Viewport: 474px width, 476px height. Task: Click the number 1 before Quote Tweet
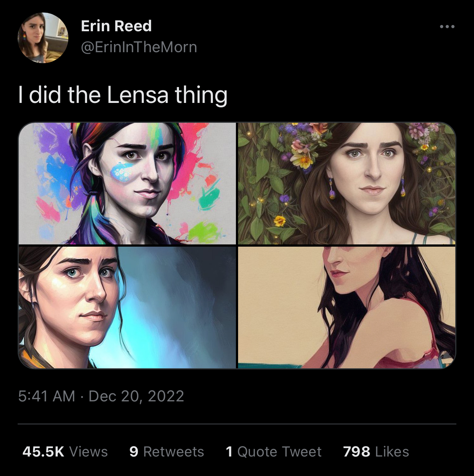pos(229,452)
